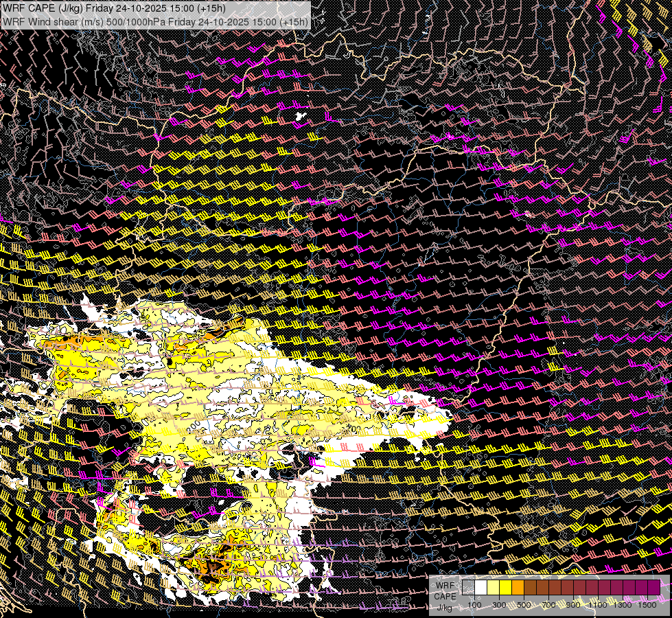Click the 300 value under legend
Image resolution: width=672 pixels, height=618 pixels.
(499, 605)
